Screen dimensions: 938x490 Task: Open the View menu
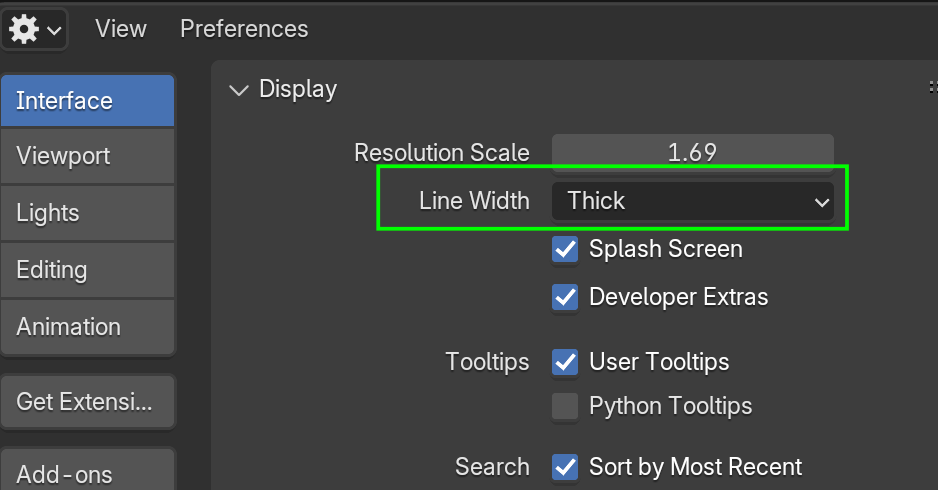pyautogui.click(x=121, y=29)
